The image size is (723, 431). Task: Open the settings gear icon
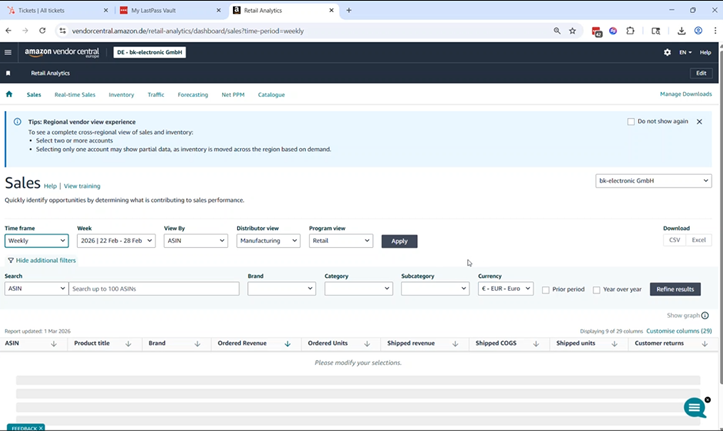(x=667, y=52)
